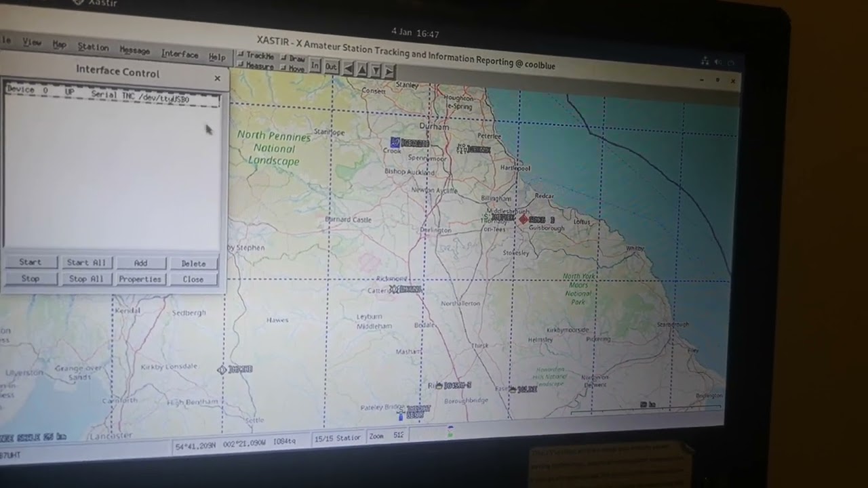Open the Help menu

(x=217, y=57)
